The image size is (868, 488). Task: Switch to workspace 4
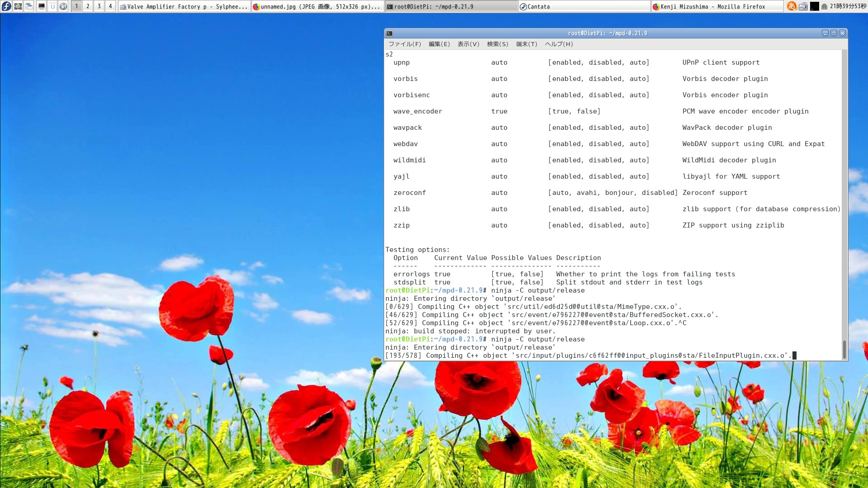coord(110,6)
